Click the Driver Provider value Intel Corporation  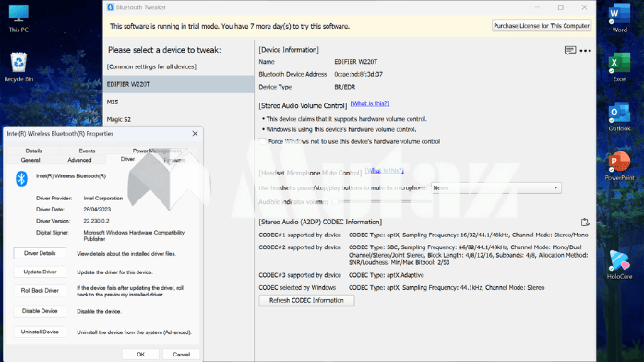(103, 198)
